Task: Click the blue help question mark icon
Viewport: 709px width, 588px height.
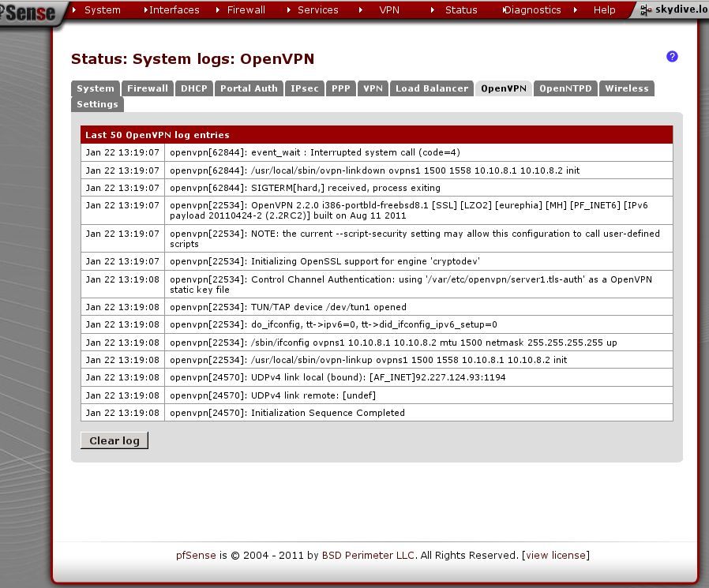Action: click(x=672, y=57)
